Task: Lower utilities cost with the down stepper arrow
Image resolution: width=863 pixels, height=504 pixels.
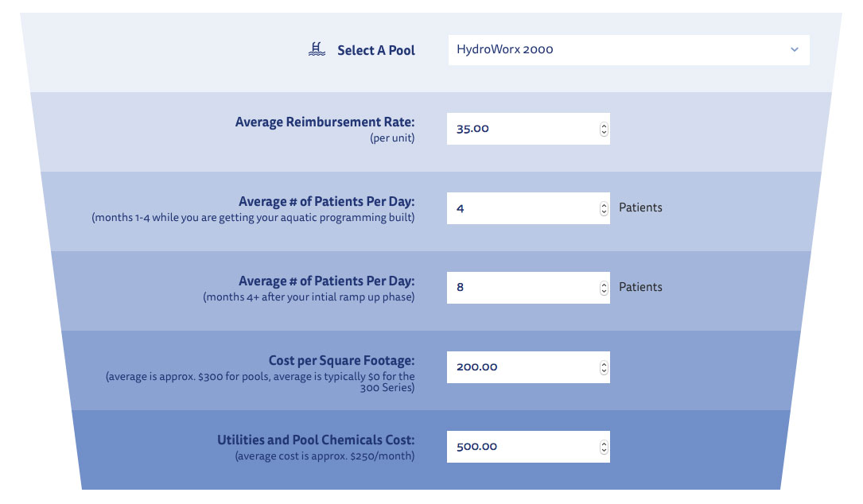Action: tap(604, 450)
